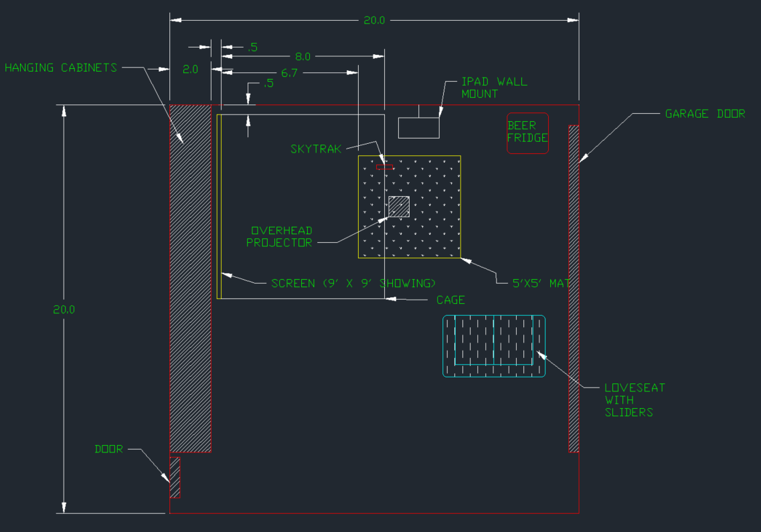Select the iPad wall mount rectangle
This screenshot has height=532, width=761.
[x=419, y=128]
